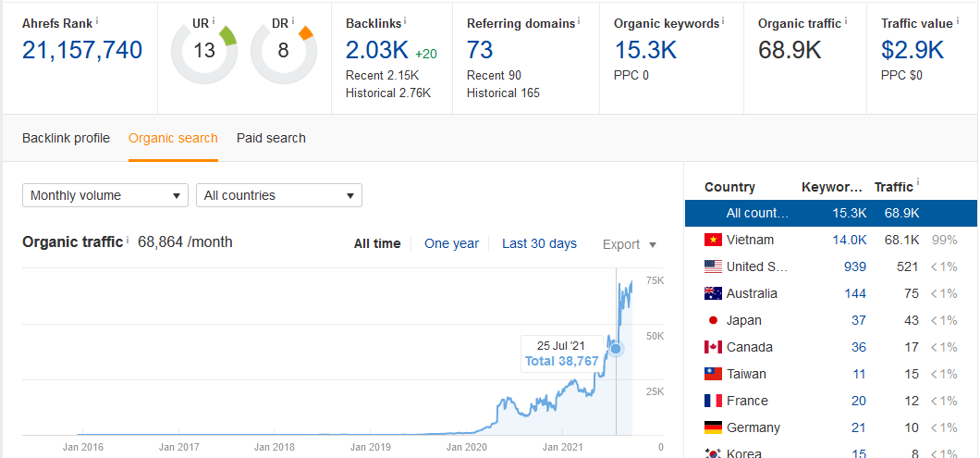Click the info icon next to Referring domains
The image size is (980, 458).
pos(579,20)
